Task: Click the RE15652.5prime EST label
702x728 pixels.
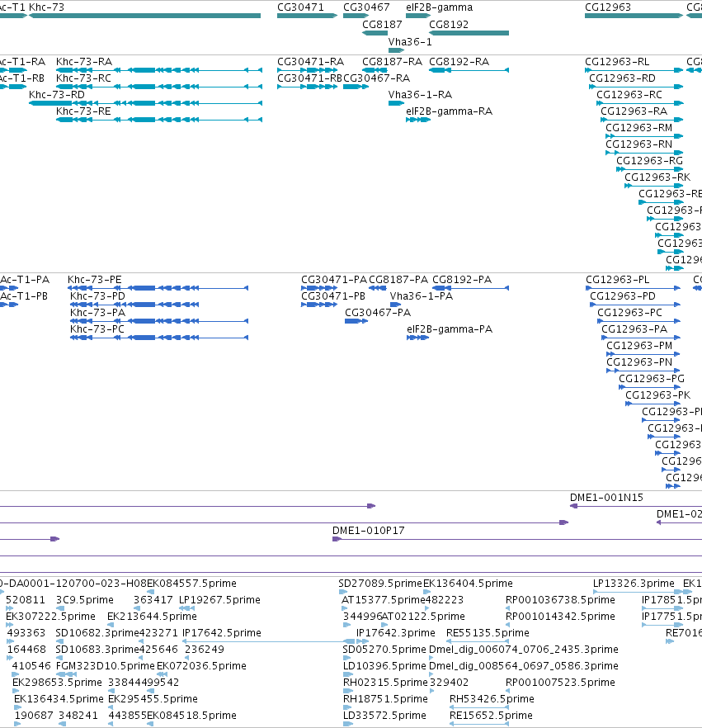Action: 491,716
